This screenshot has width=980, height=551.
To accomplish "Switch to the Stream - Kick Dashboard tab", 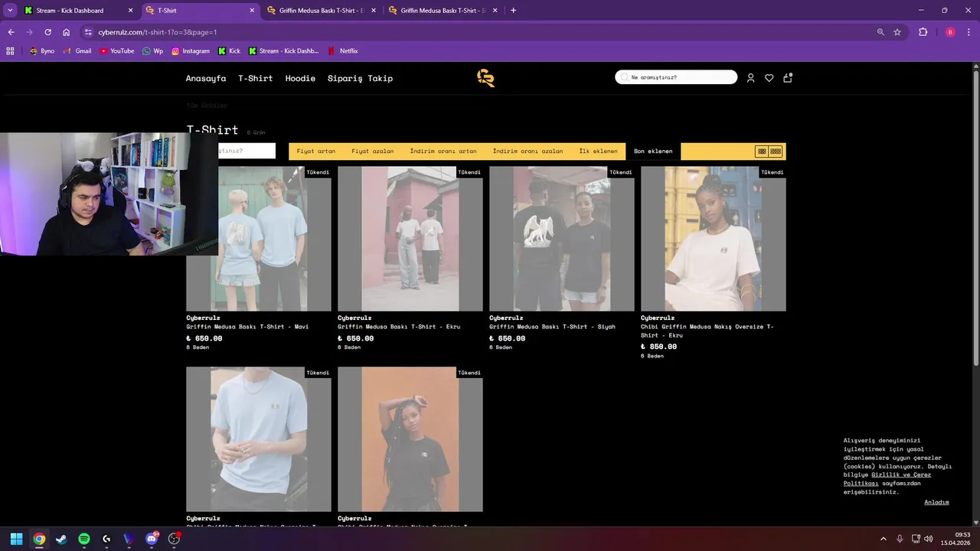I will pyautogui.click(x=78, y=11).
